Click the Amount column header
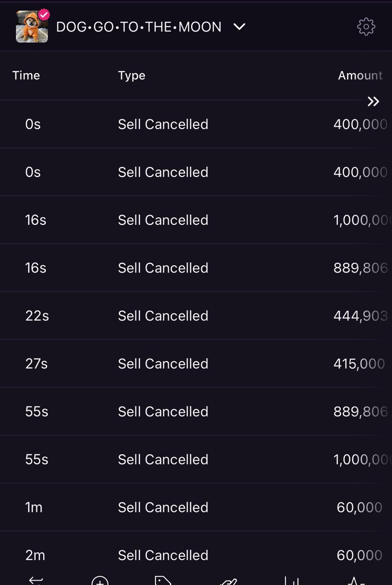This screenshot has width=392, height=585. click(360, 75)
